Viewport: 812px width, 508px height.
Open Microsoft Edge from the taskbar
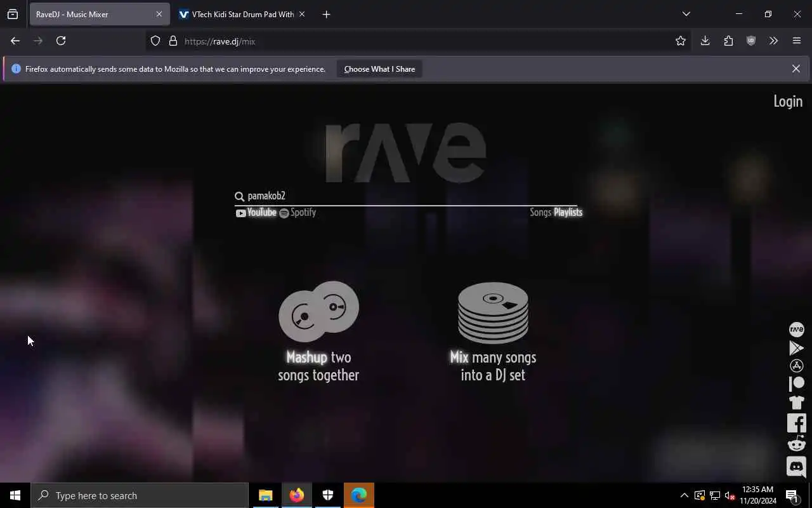[x=359, y=495]
